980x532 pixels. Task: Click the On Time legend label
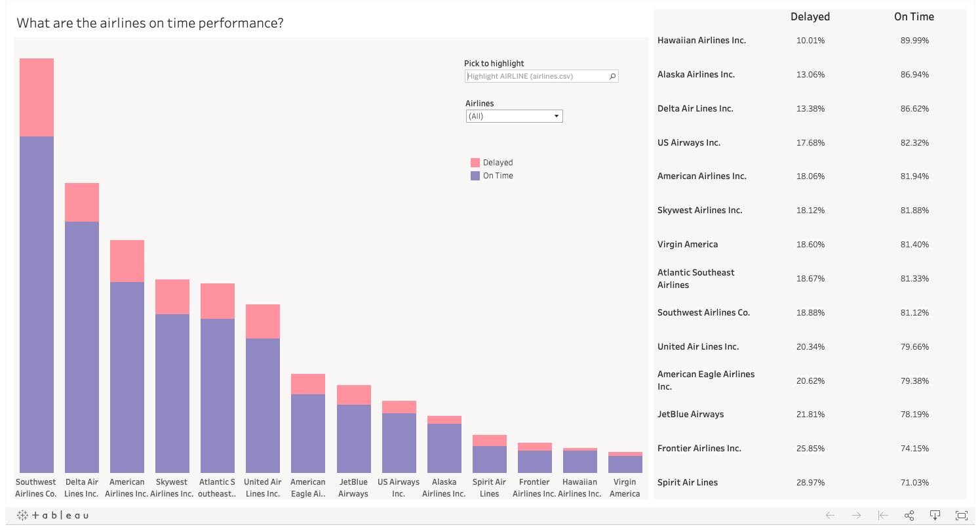498,176
